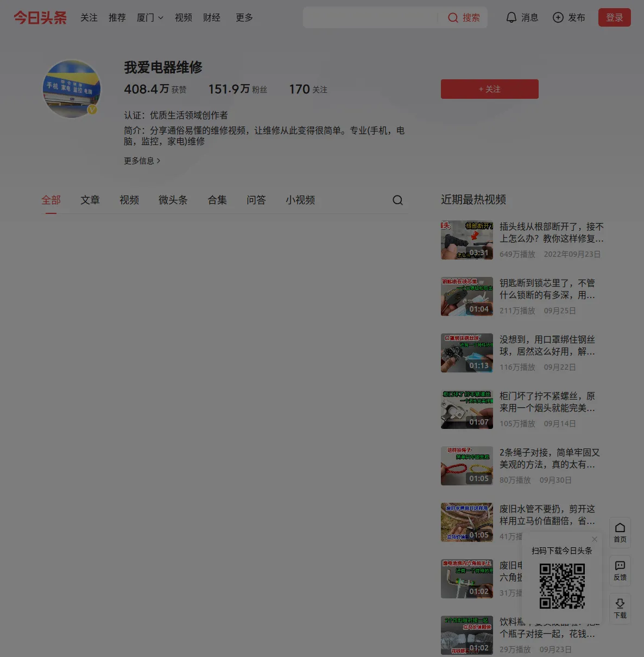Click the 2022年09月23日 date text
644x657 pixels.
pyautogui.click(x=572, y=254)
